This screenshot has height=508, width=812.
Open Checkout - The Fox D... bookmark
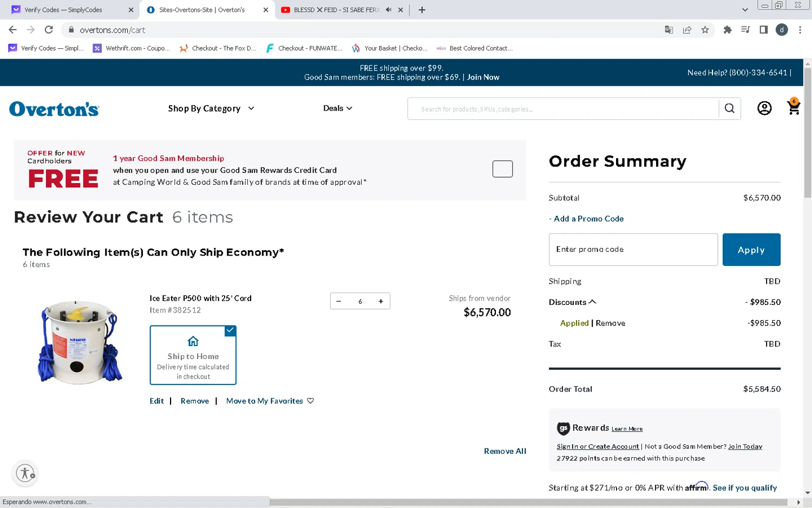218,48
